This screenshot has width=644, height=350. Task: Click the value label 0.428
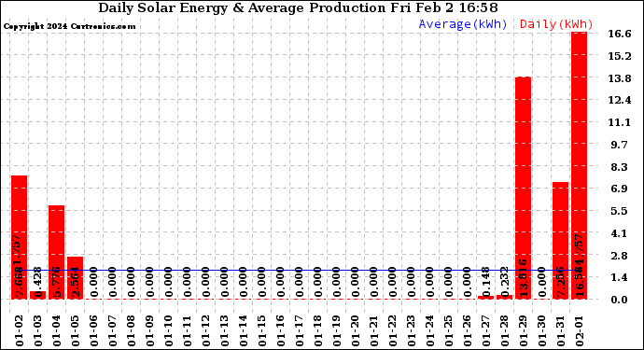tap(37, 282)
